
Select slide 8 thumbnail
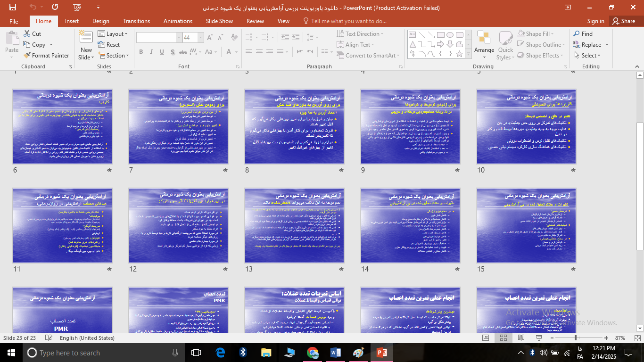coord(294,126)
